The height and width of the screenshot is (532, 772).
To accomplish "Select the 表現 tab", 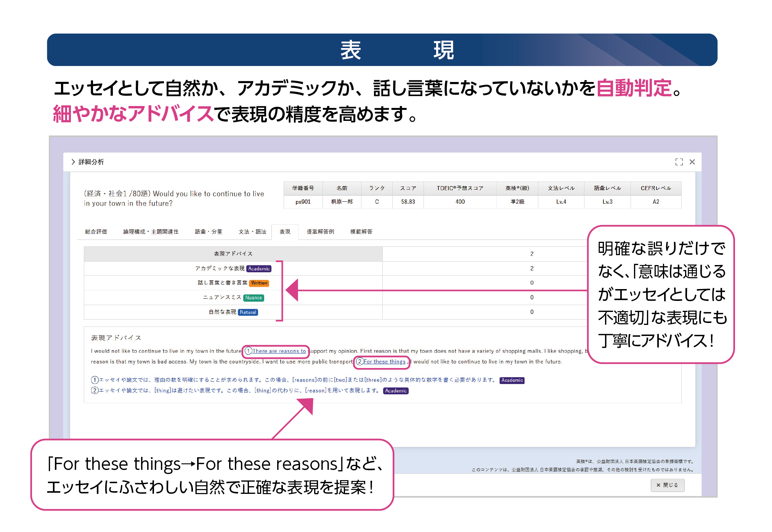I will click(x=285, y=231).
